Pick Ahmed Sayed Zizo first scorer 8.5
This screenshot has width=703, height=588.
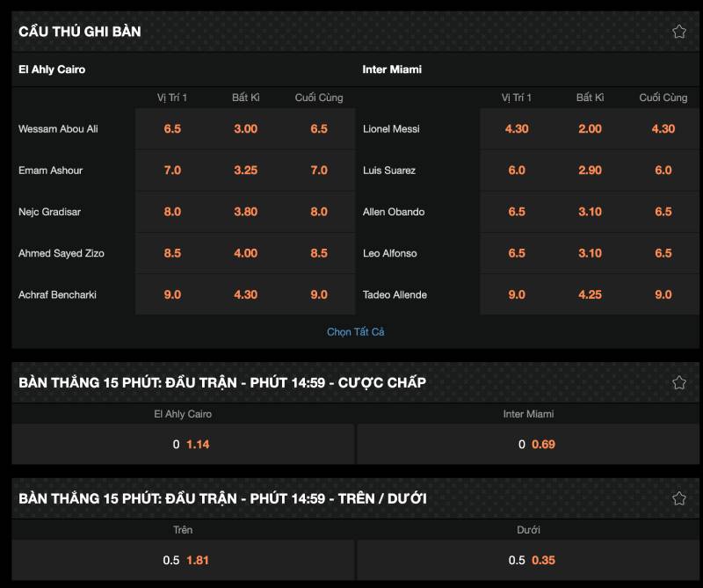pyautogui.click(x=172, y=253)
